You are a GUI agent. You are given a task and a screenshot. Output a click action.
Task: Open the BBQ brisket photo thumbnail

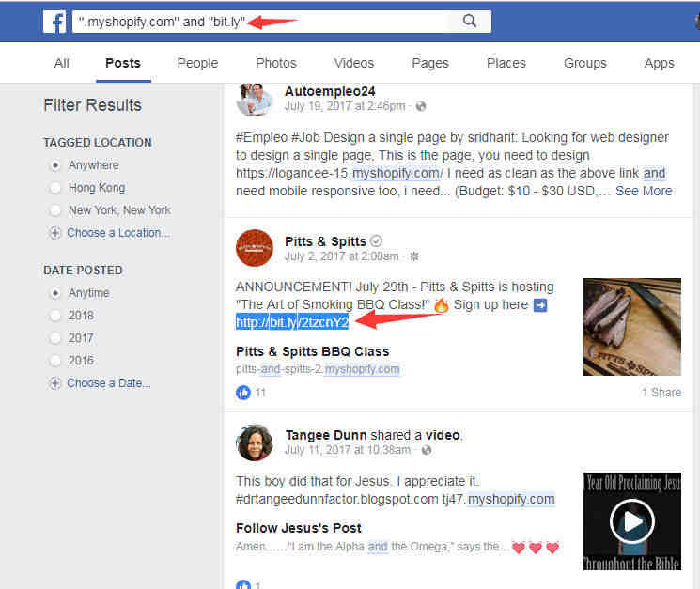click(x=632, y=327)
